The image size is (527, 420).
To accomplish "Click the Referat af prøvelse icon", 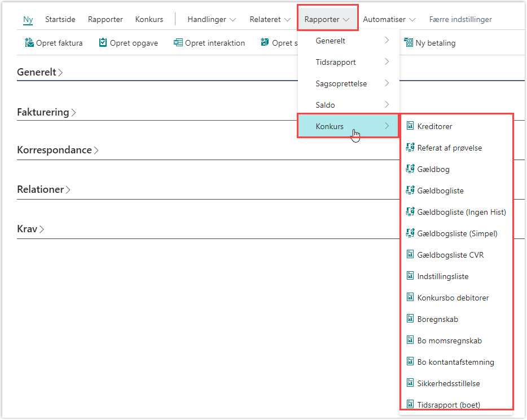I will click(x=410, y=147).
